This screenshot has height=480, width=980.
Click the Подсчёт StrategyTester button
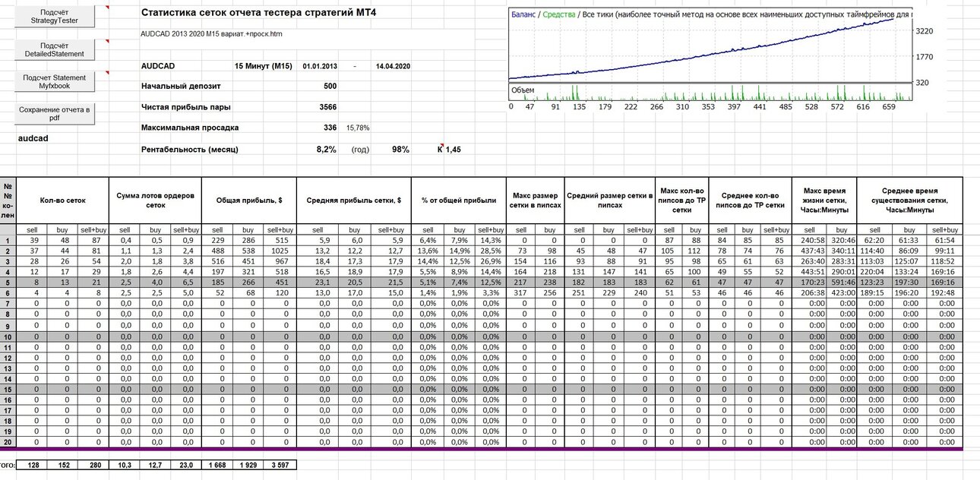[54, 17]
